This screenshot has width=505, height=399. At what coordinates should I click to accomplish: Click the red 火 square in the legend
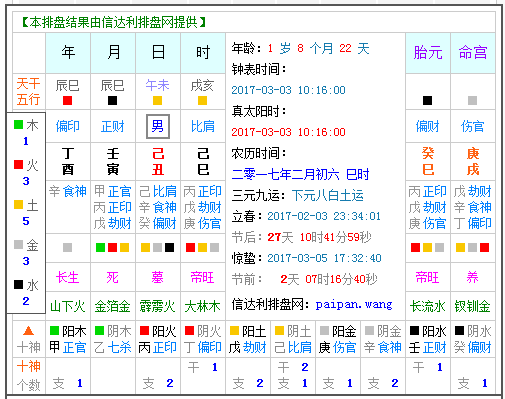pos(18,165)
